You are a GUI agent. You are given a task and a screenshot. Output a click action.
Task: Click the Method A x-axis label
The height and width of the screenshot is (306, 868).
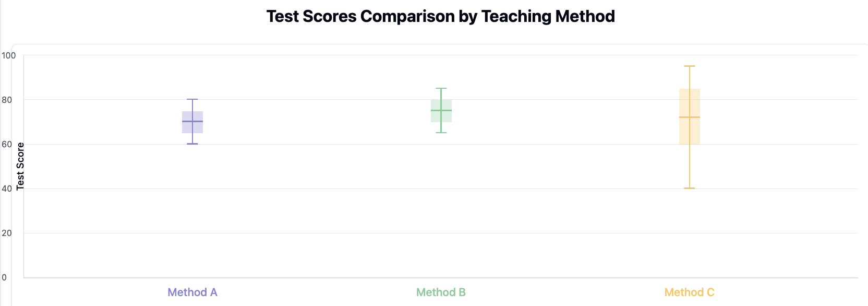(192, 292)
